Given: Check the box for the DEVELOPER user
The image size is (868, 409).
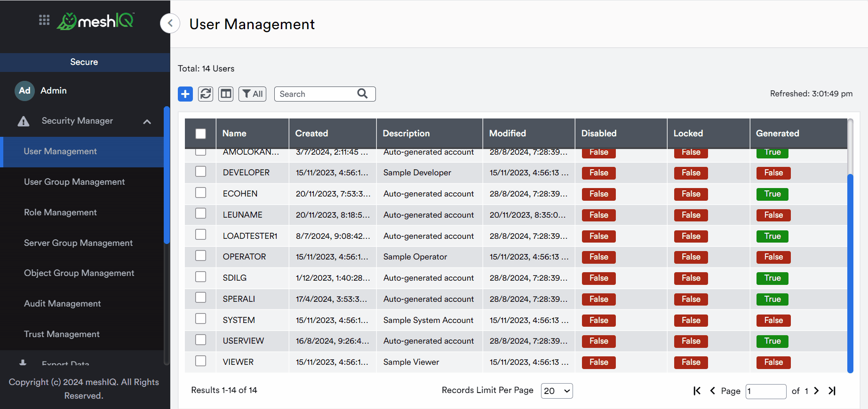Looking at the screenshot, I should point(201,172).
